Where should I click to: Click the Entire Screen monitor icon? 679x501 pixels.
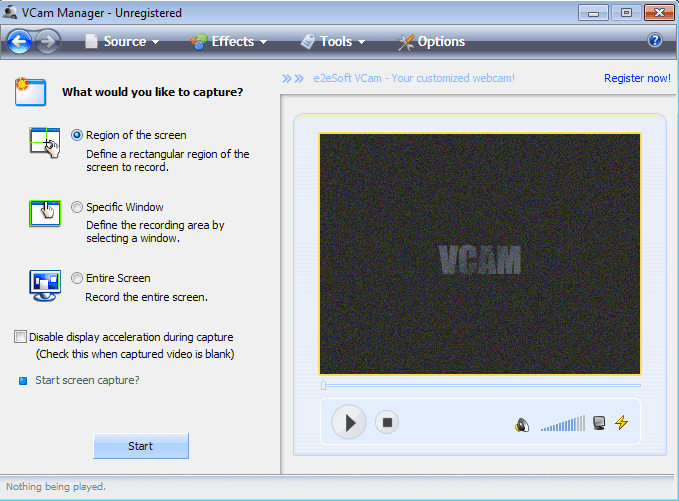coord(45,285)
